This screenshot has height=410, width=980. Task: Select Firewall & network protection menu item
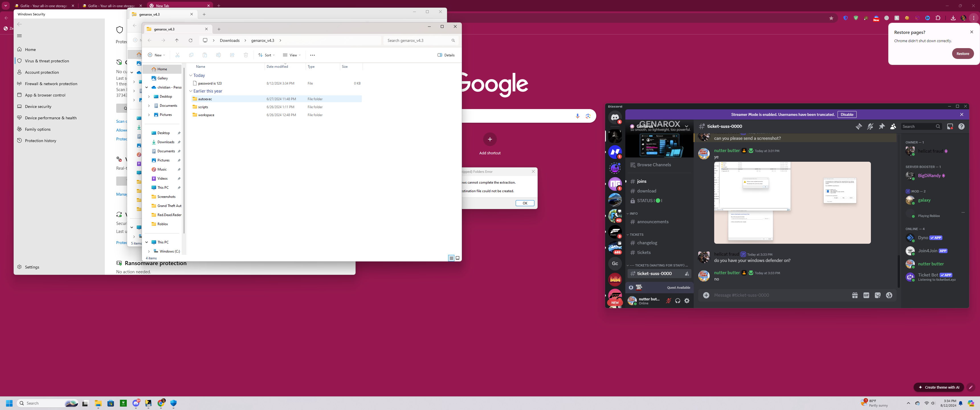[51, 84]
